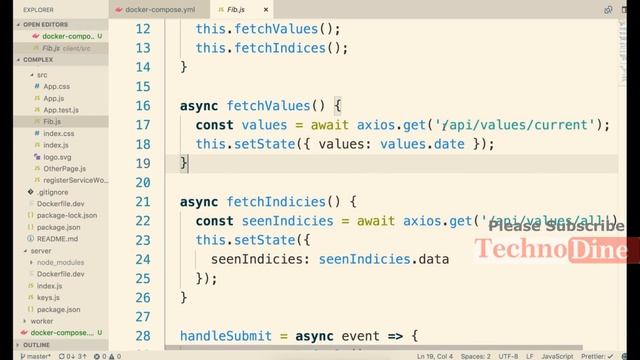
Task: Click the index.css file type icon
Action: tap(37, 133)
